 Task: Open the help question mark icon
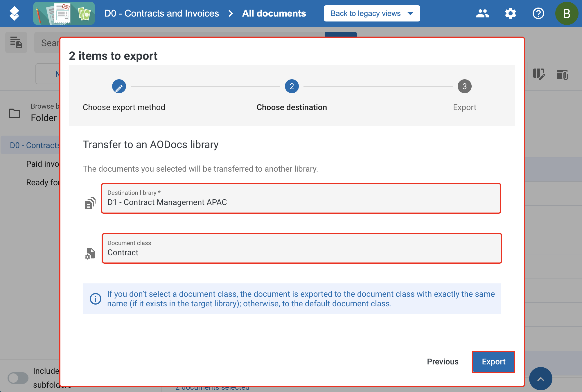pyautogui.click(x=538, y=13)
